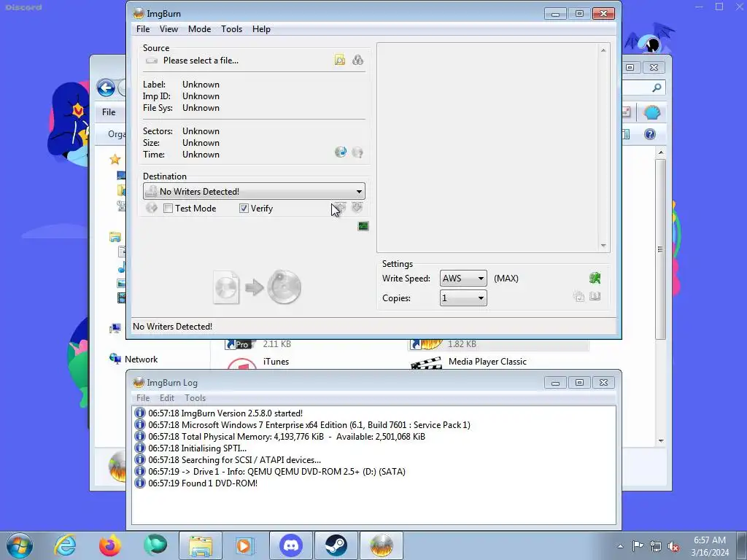Open Windows Explorer folder in taskbar
Viewport: 747px width, 560px height.
tap(201, 545)
